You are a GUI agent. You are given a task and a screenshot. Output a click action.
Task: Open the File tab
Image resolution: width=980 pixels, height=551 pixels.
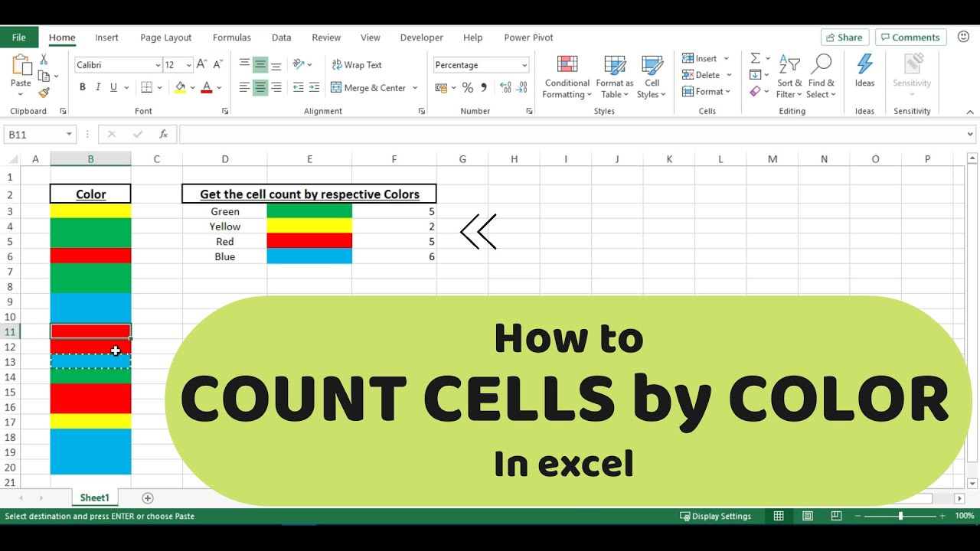pos(19,37)
